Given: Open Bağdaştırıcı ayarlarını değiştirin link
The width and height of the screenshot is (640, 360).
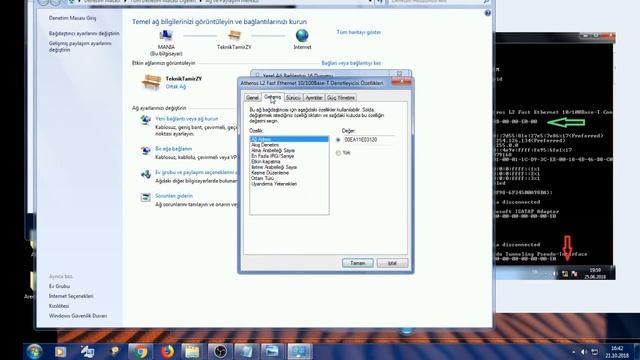Looking at the screenshot, I should point(84,33).
